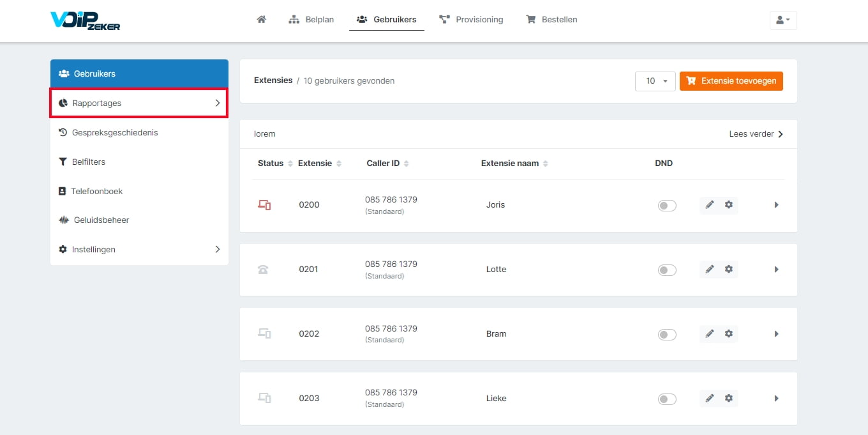Screen dimensions: 868x435
Task: Expand the row arrow for Joris
Action: pyautogui.click(x=777, y=205)
